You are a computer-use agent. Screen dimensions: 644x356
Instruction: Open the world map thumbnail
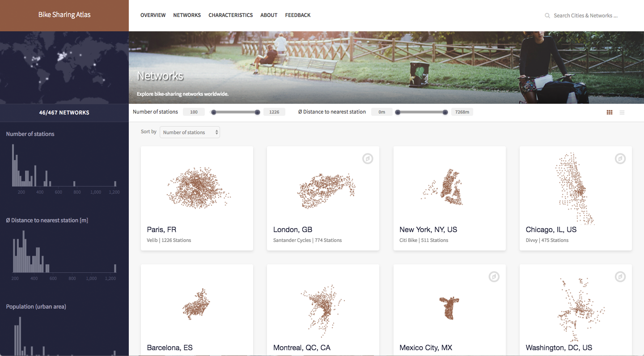(x=64, y=68)
